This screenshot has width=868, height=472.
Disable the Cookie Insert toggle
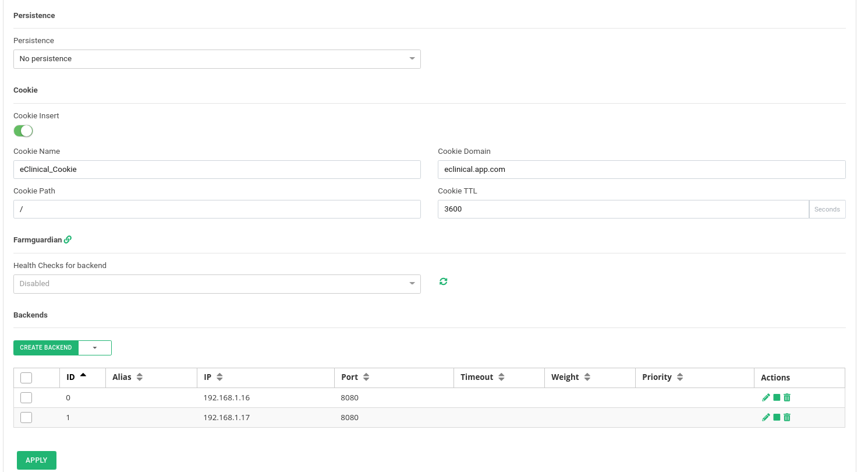(x=23, y=131)
